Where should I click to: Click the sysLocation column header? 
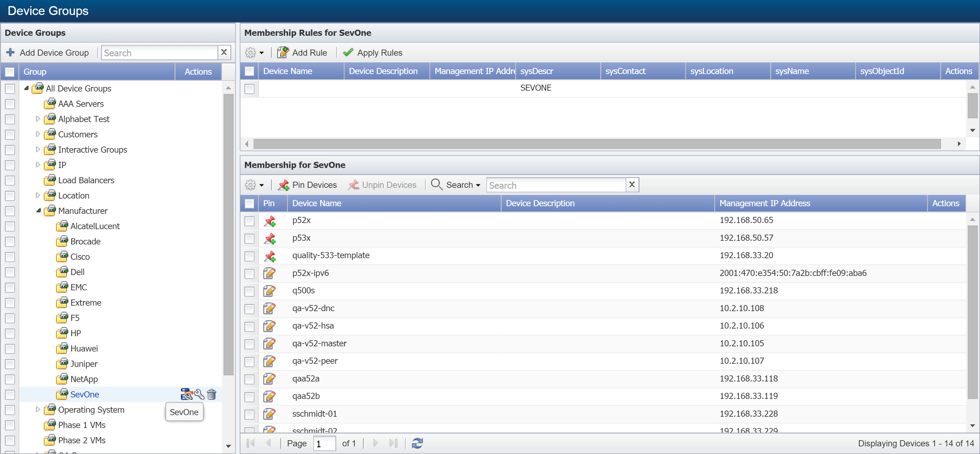(x=728, y=71)
